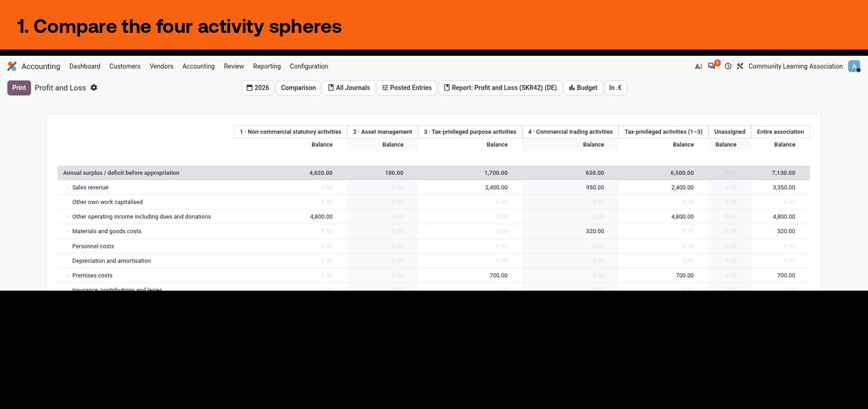Switch company via Community Learning Association
The width and height of the screenshot is (868, 409).
point(795,66)
